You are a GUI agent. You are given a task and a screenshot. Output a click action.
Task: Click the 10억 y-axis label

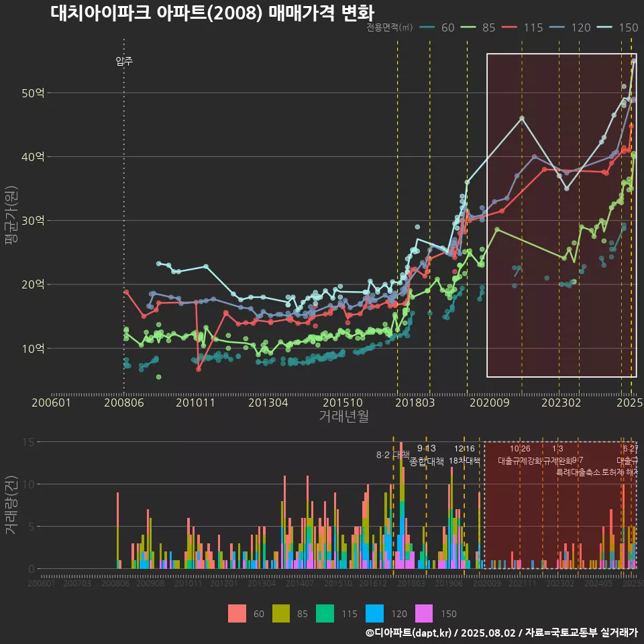click(x=33, y=348)
